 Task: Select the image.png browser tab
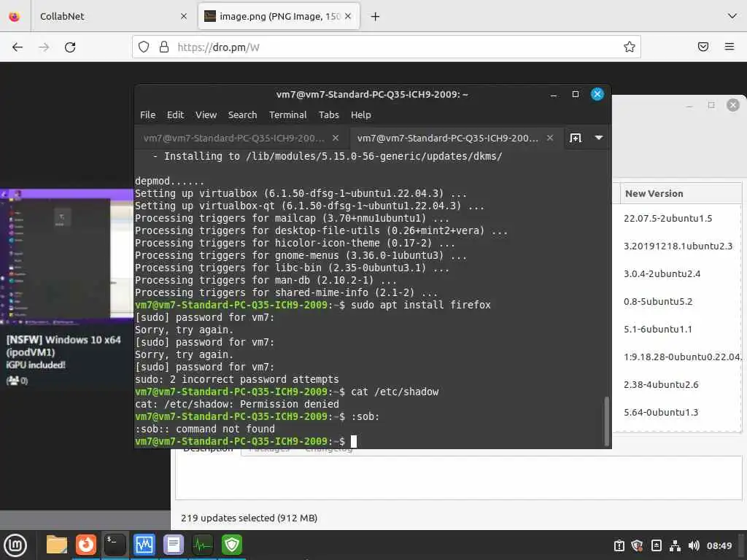pyautogui.click(x=279, y=16)
